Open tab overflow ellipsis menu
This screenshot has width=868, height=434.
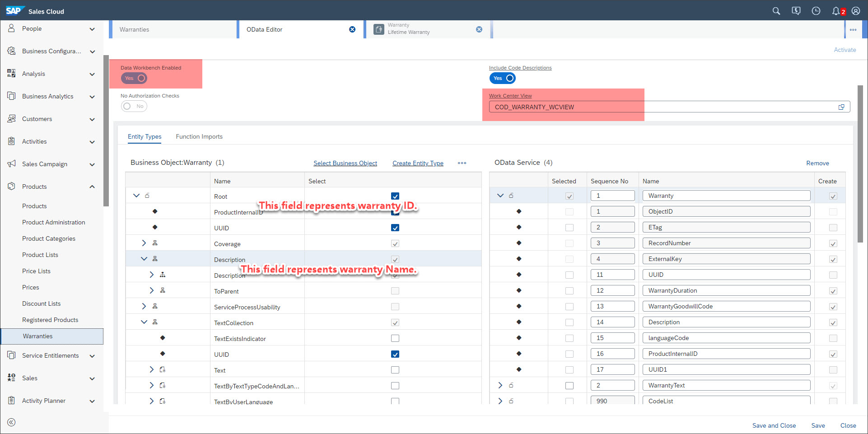pyautogui.click(x=853, y=29)
